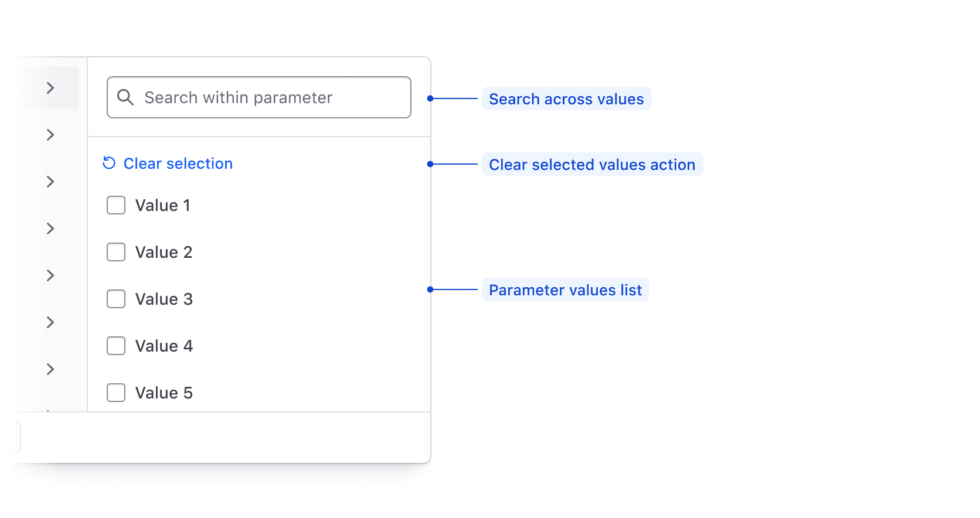Toggle the Value 5 checkbox
The width and height of the screenshot is (980, 518).
[x=116, y=393]
